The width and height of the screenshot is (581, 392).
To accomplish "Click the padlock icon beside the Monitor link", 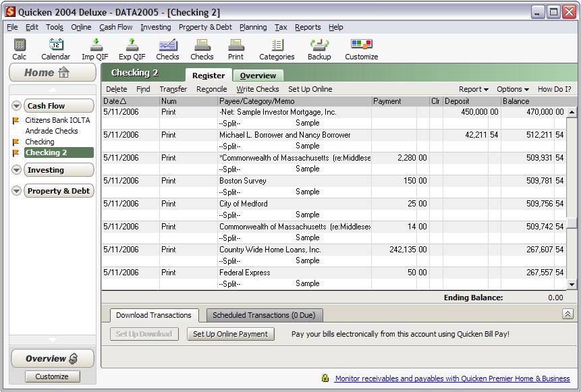I will pyautogui.click(x=325, y=378).
